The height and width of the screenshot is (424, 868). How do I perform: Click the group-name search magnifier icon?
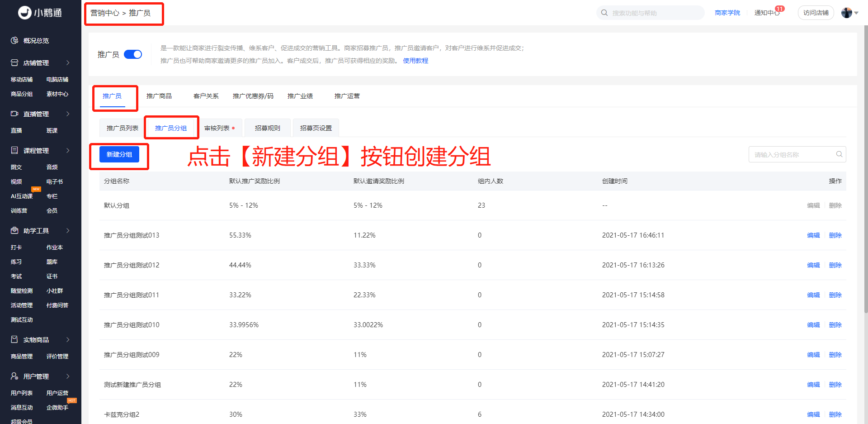[839, 154]
